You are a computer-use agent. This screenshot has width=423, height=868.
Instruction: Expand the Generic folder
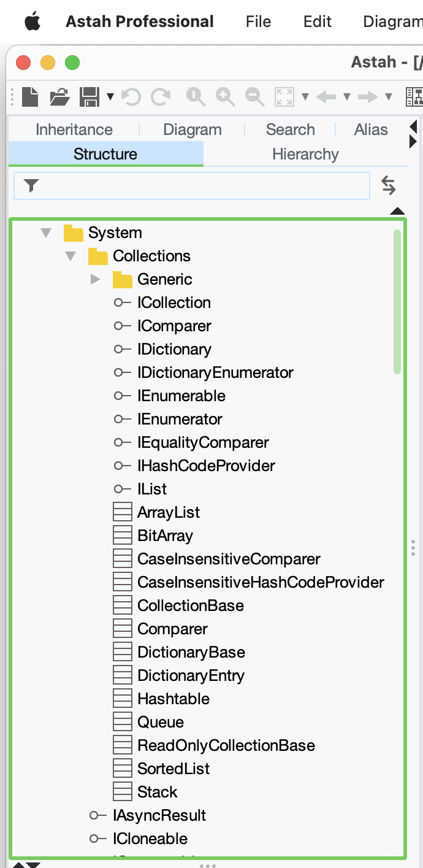click(x=95, y=280)
